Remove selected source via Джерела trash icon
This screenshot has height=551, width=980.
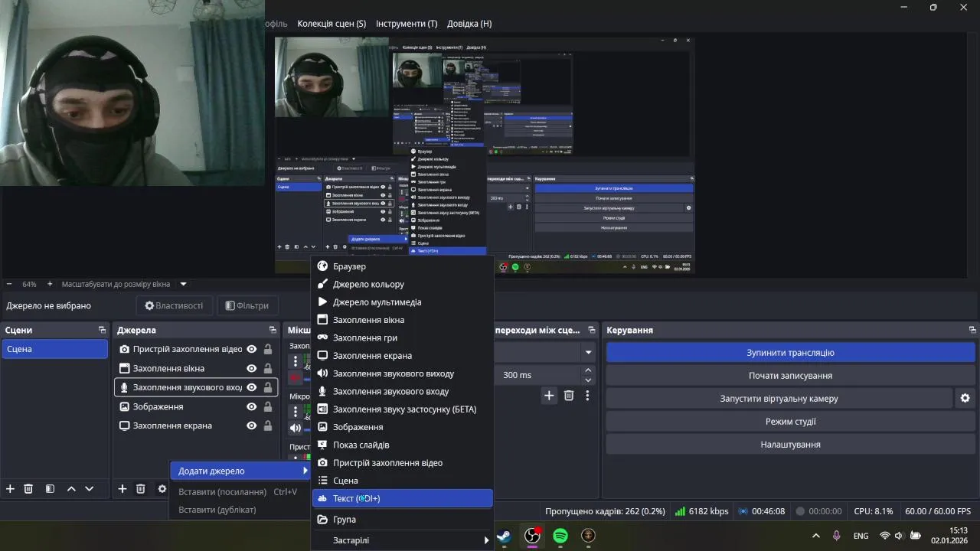pyautogui.click(x=141, y=488)
